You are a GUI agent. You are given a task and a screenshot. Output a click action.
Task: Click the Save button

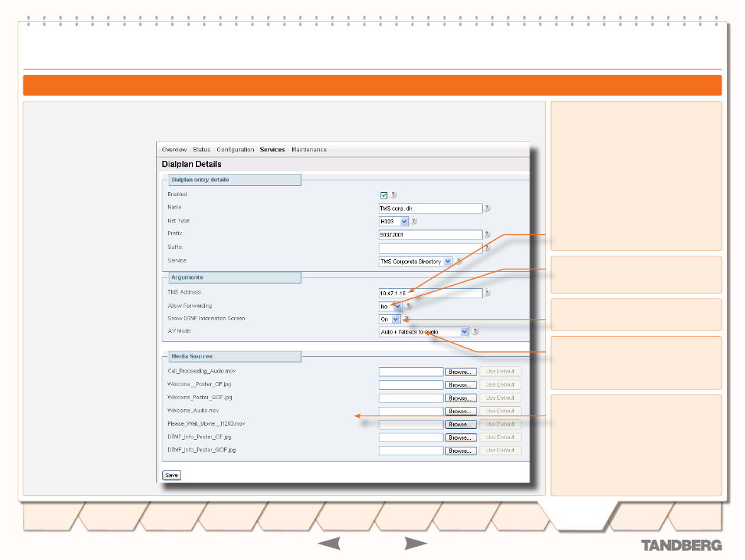coord(172,475)
